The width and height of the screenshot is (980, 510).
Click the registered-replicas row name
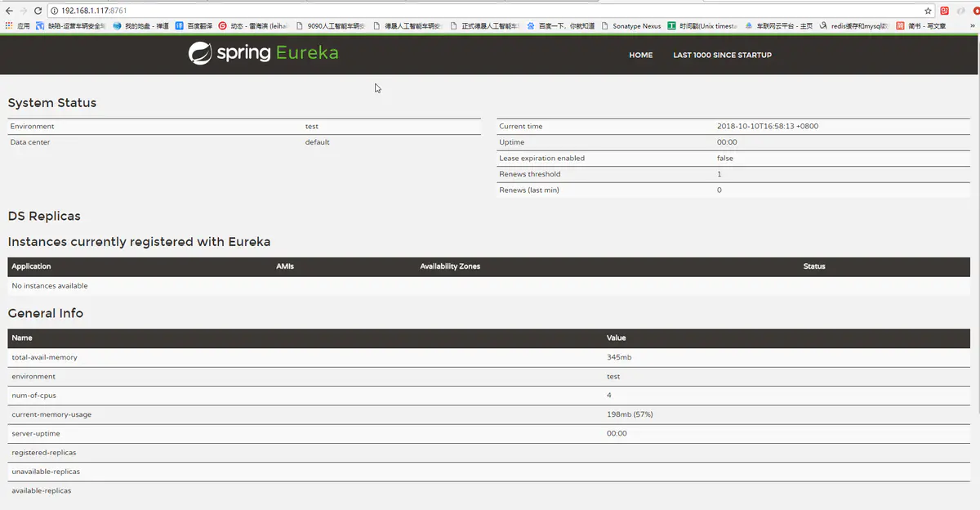44,453
